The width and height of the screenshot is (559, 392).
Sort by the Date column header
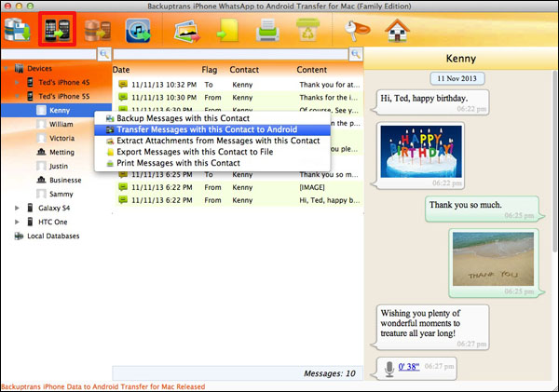pos(121,70)
